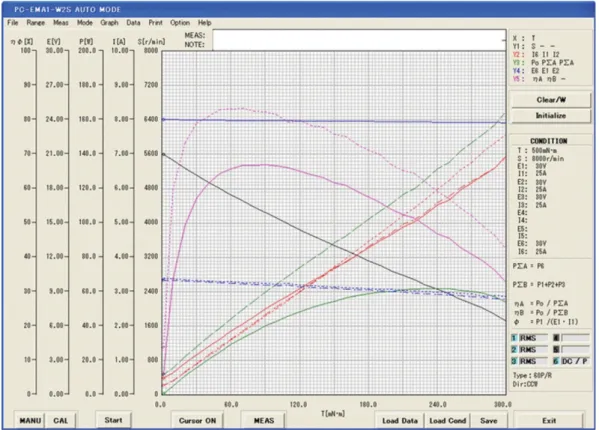The height and width of the screenshot is (430, 599).
Task: Open the Print menu
Action: tap(155, 23)
